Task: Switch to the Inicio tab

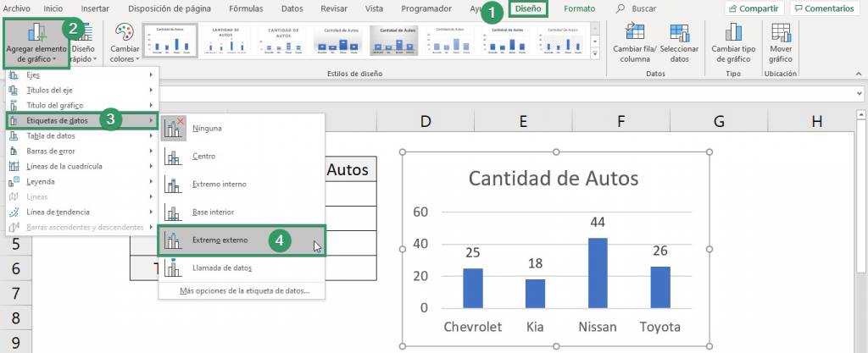Action: tap(53, 8)
